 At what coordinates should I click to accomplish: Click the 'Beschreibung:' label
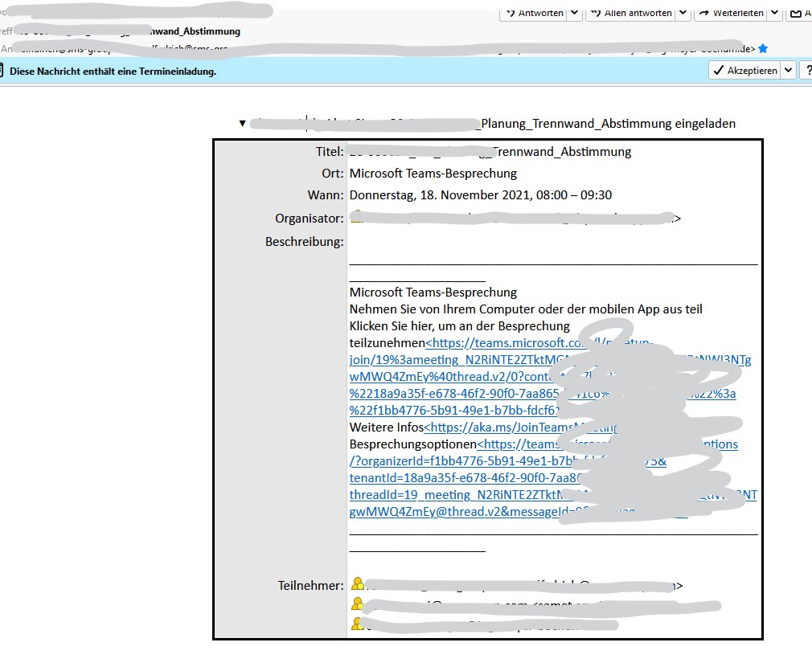click(x=305, y=242)
